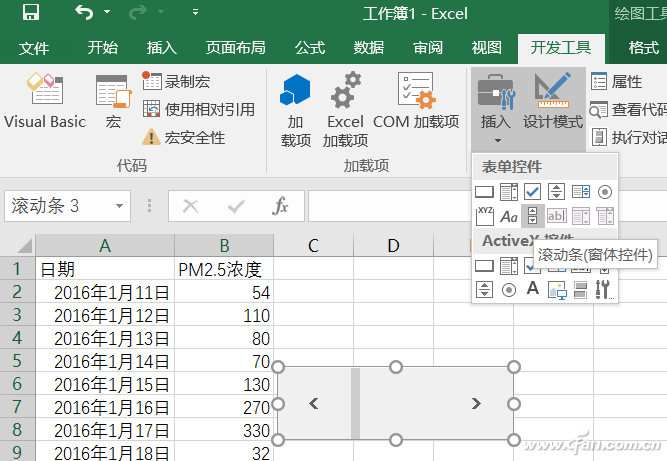The image size is (667, 461).
Task: Open the Name Box dropdown arrow
Action: (x=121, y=206)
